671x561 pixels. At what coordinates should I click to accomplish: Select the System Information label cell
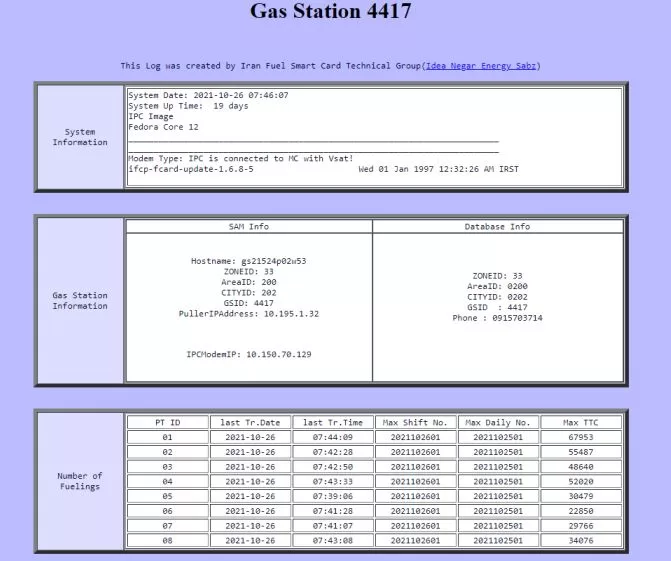pyautogui.click(x=80, y=137)
